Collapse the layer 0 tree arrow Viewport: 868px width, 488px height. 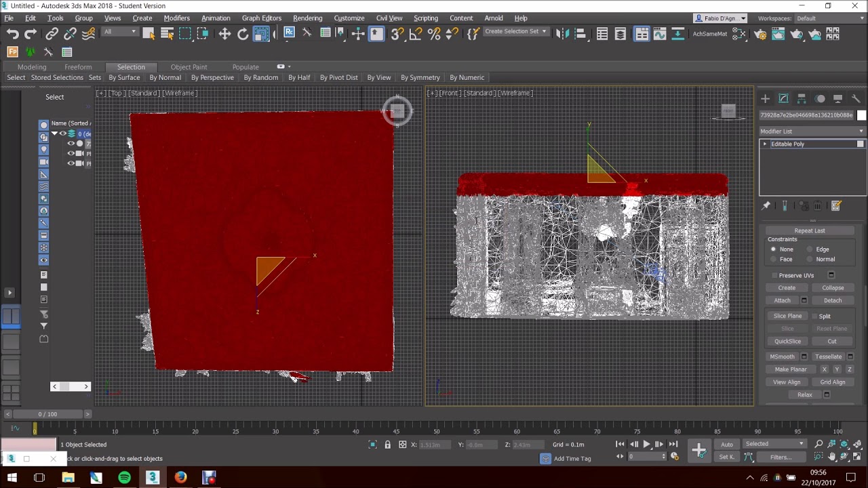tap(54, 134)
